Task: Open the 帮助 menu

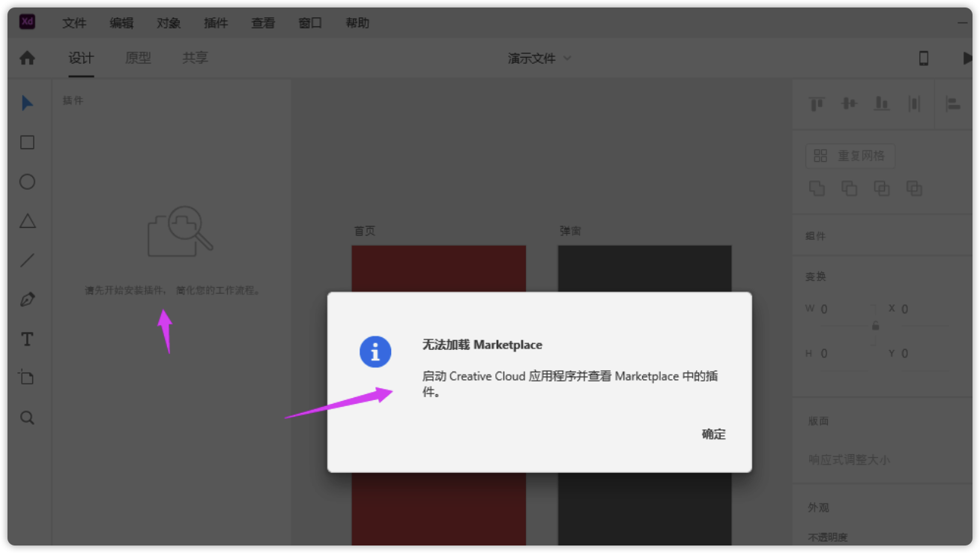Action: tap(357, 23)
